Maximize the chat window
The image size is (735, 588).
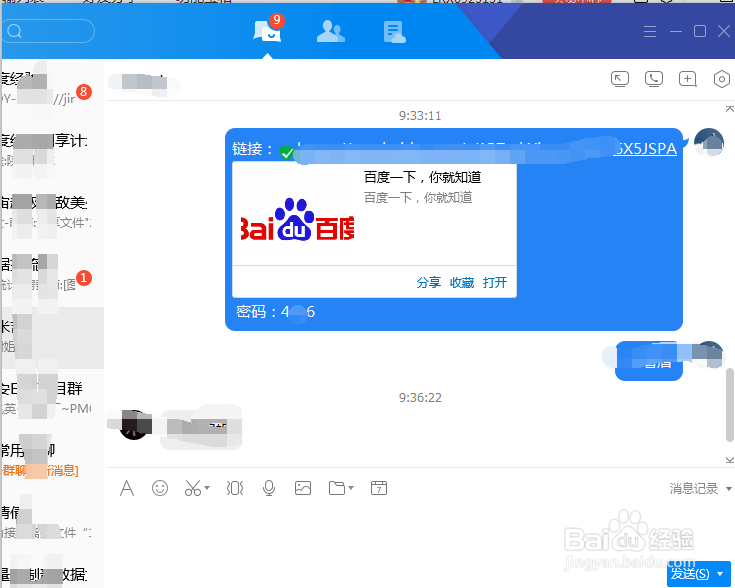(700, 31)
